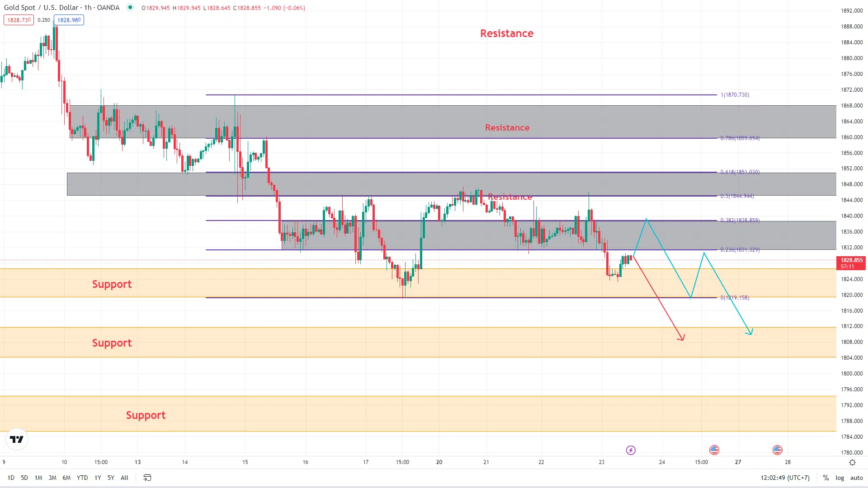Select the 5Y time range
Image resolution: width=868 pixels, height=488 pixels.
(111, 478)
